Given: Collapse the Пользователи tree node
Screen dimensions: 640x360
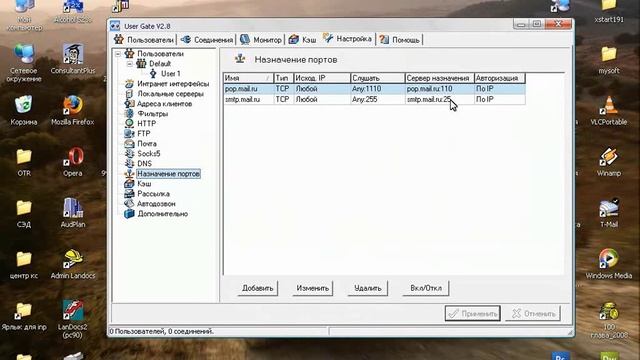Looking at the screenshot, I should tap(118, 53).
